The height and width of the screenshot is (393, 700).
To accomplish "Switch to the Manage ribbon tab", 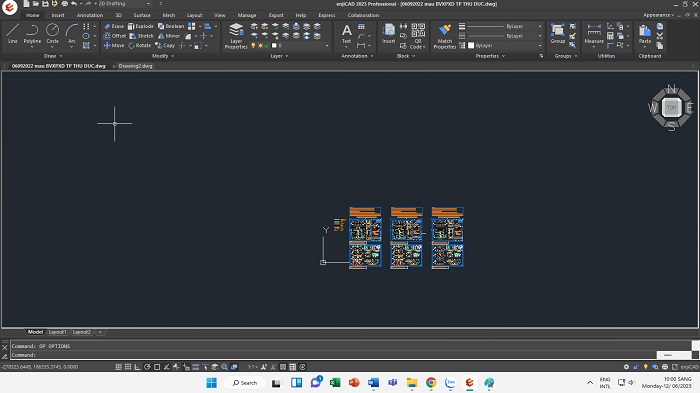I will 246,15.
